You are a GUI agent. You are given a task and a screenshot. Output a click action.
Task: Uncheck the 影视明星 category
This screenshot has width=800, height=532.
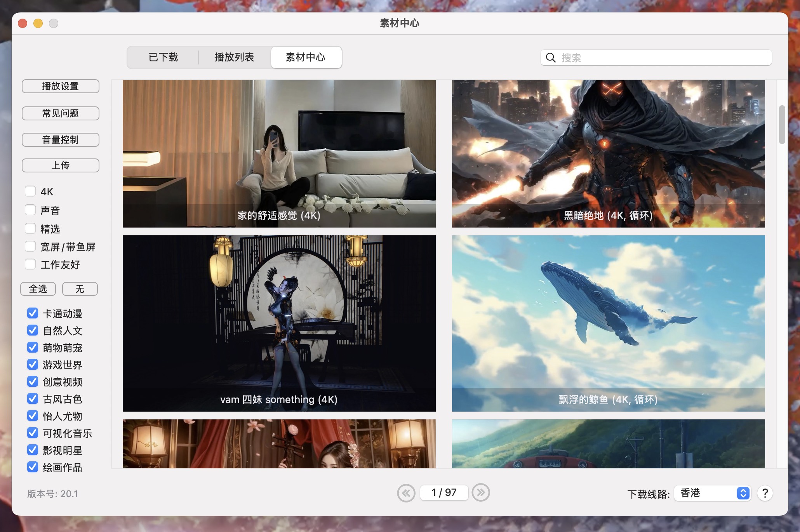[33, 450]
